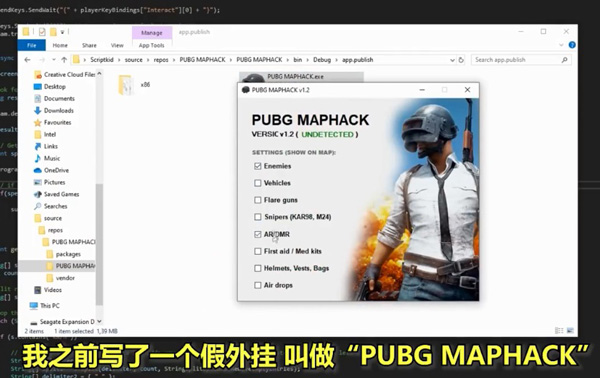The width and height of the screenshot is (600, 378).
Task: Tick the Air drops checkbox
Action: pyautogui.click(x=258, y=285)
